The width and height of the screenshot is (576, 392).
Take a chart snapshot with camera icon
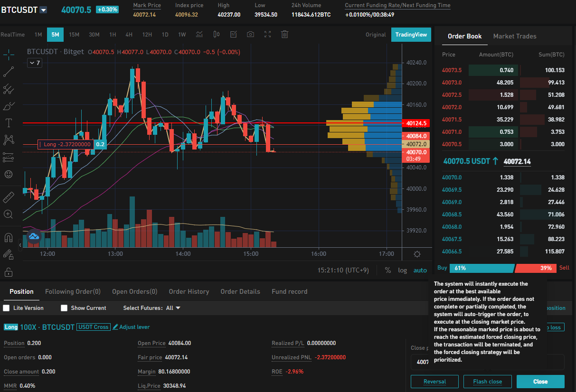pos(250,34)
